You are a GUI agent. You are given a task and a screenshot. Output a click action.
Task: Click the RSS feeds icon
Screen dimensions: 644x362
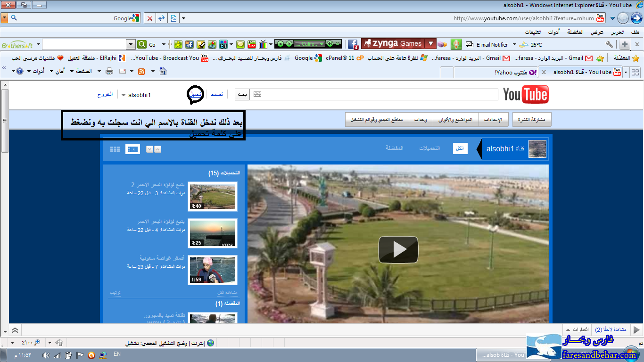(141, 72)
